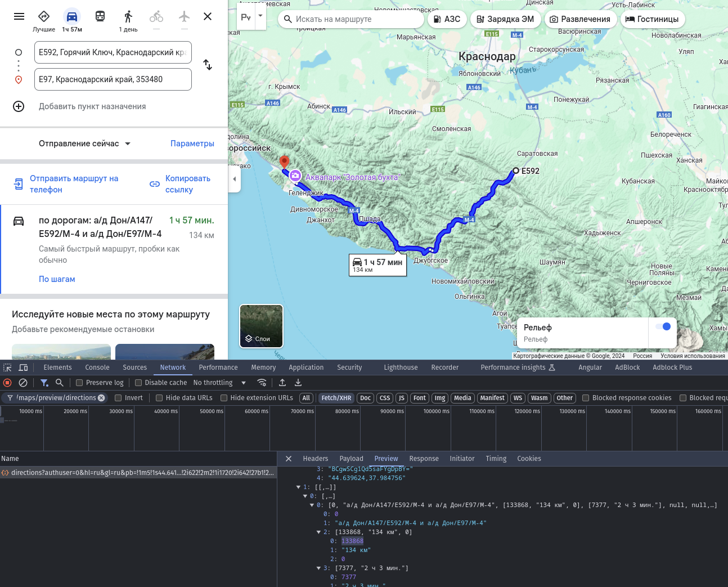
Task: Select walking travel mode
Action: 128,16
